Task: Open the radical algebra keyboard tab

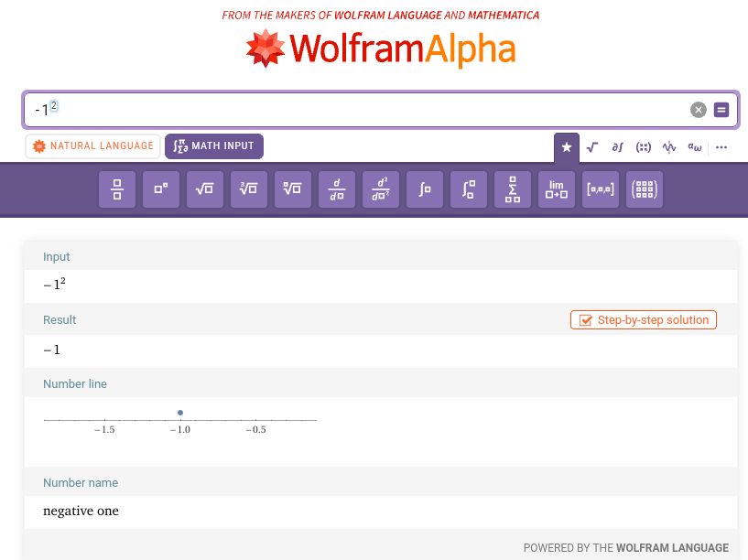Action: tap(592, 147)
